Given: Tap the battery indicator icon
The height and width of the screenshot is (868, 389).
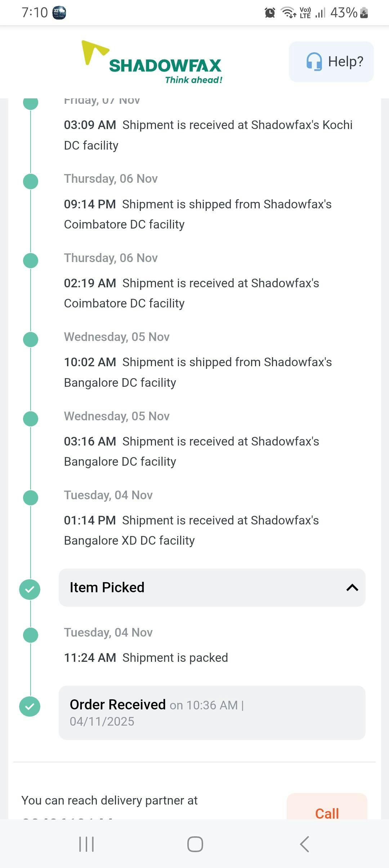Looking at the screenshot, I should pyautogui.click(x=364, y=13).
